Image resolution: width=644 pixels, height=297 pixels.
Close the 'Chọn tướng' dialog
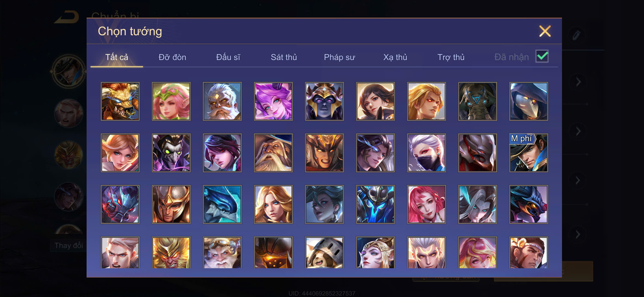[x=545, y=31]
